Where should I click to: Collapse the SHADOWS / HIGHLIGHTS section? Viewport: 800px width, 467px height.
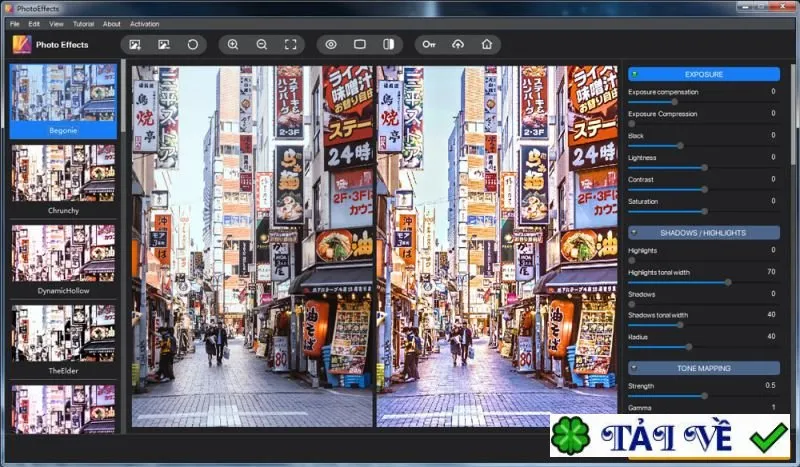pyautogui.click(x=704, y=233)
